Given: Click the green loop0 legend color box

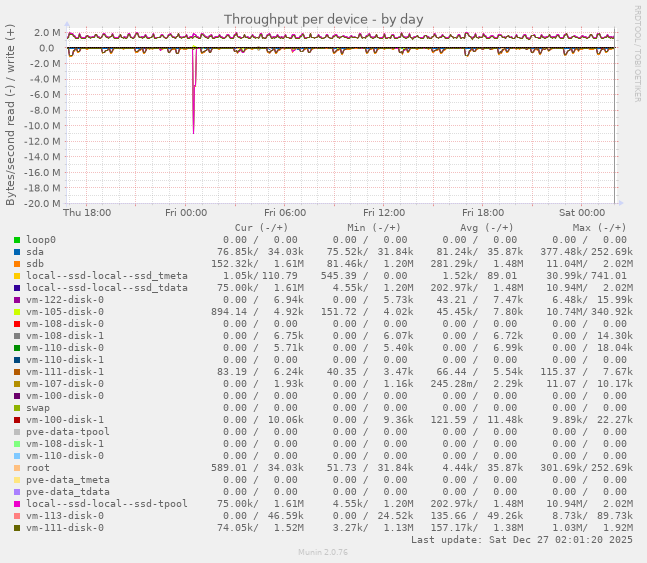Looking at the screenshot, I should 17,240.
